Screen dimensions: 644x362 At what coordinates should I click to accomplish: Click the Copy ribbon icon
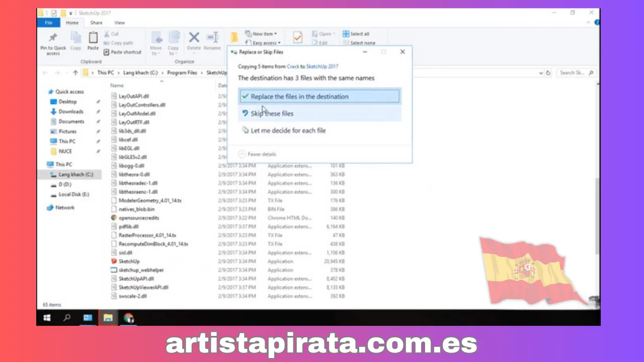tap(75, 38)
